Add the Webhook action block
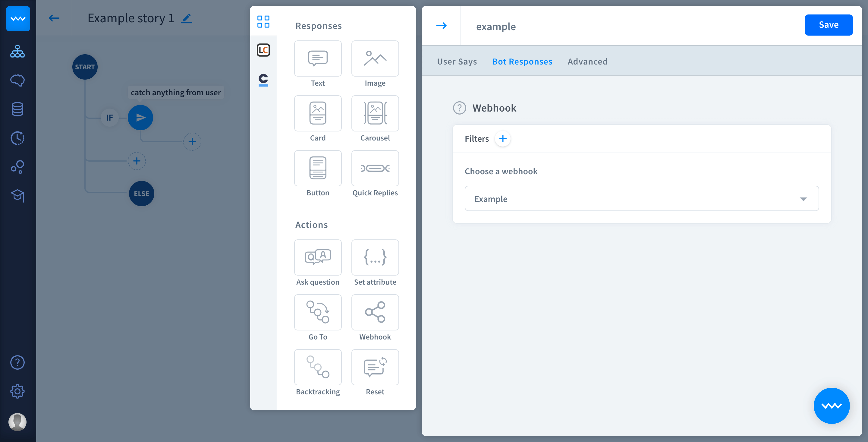The height and width of the screenshot is (442, 868). point(375,312)
